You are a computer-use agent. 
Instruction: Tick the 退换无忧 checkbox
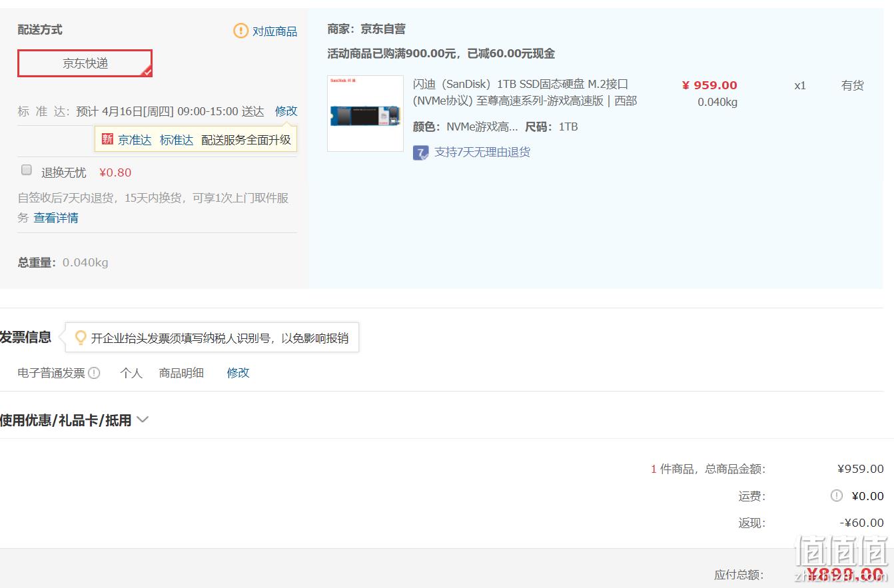click(27, 170)
